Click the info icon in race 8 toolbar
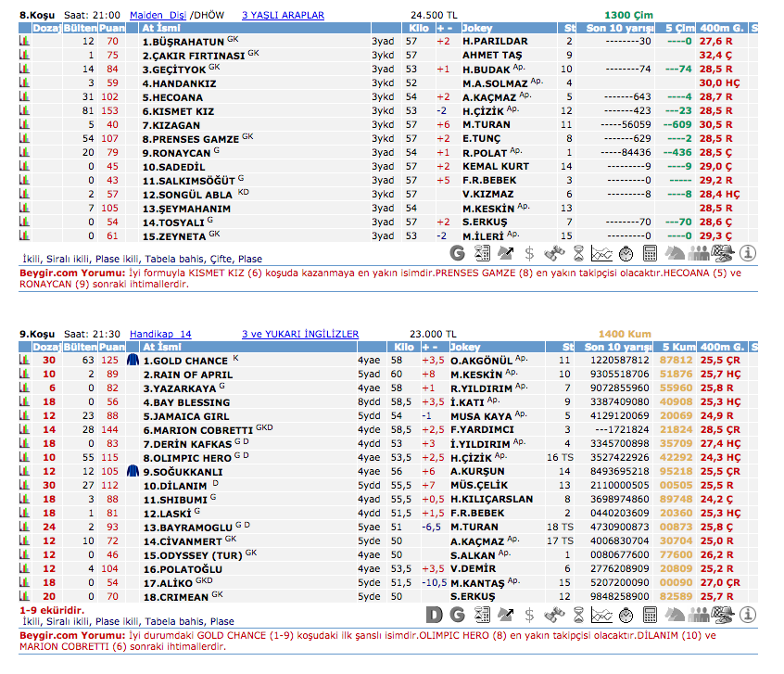784x674 pixels. click(748, 252)
